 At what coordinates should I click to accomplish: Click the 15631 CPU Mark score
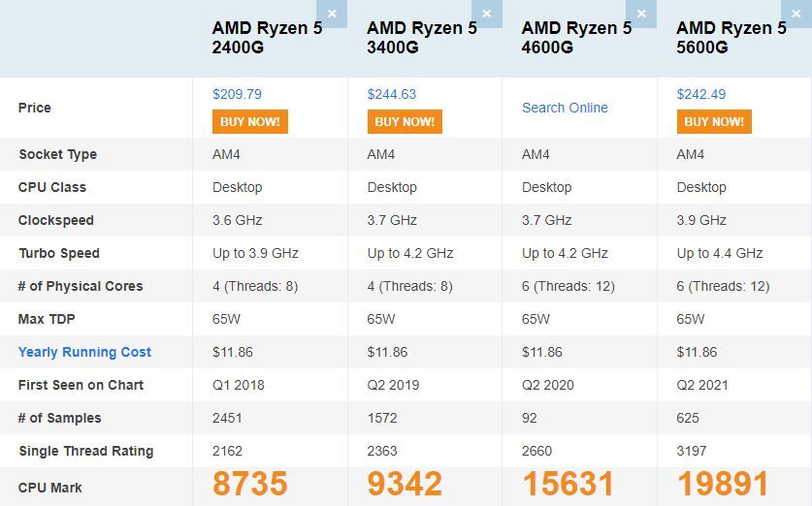(x=568, y=485)
